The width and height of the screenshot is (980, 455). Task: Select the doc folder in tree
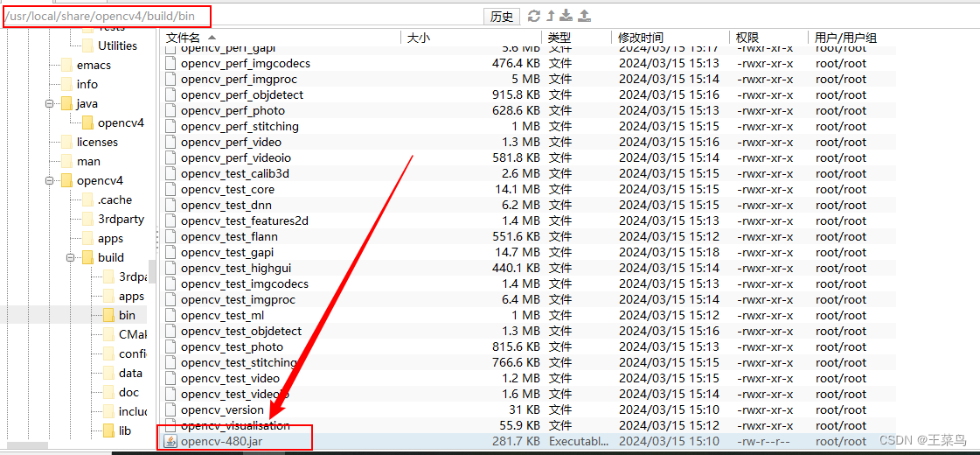pyautogui.click(x=129, y=392)
